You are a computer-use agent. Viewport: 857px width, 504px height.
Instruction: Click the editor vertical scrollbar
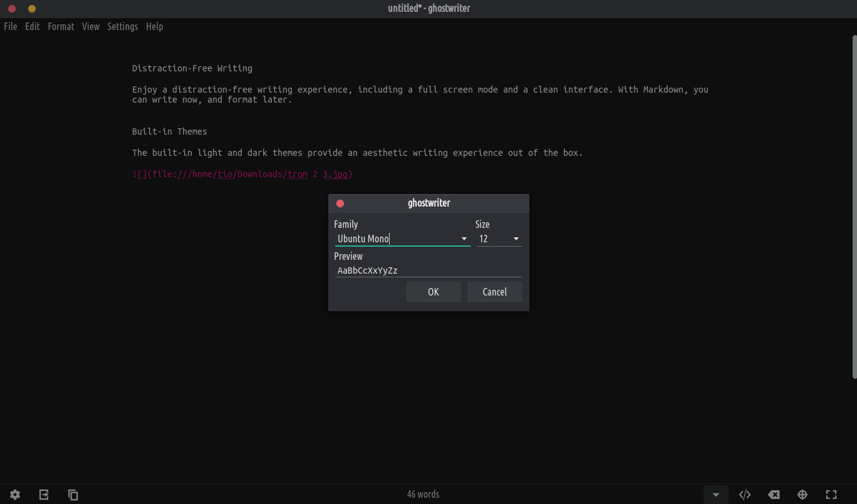tap(854, 207)
